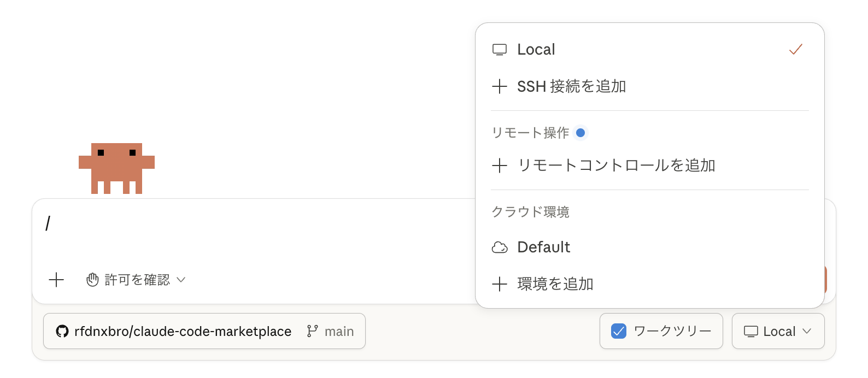This screenshot has width=868, height=378.
Task: Choose リモートコントロールを追加 menu item
Action: click(x=616, y=166)
